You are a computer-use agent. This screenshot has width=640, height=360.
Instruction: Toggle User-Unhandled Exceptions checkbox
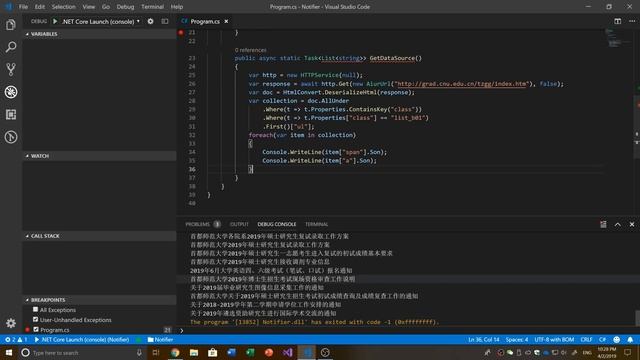pos(36,319)
